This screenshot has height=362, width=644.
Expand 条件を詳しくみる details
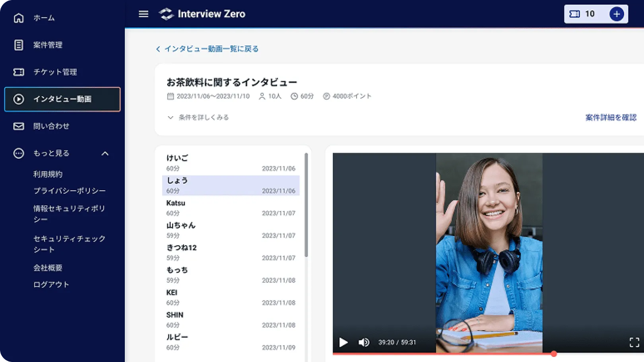pos(198,117)
